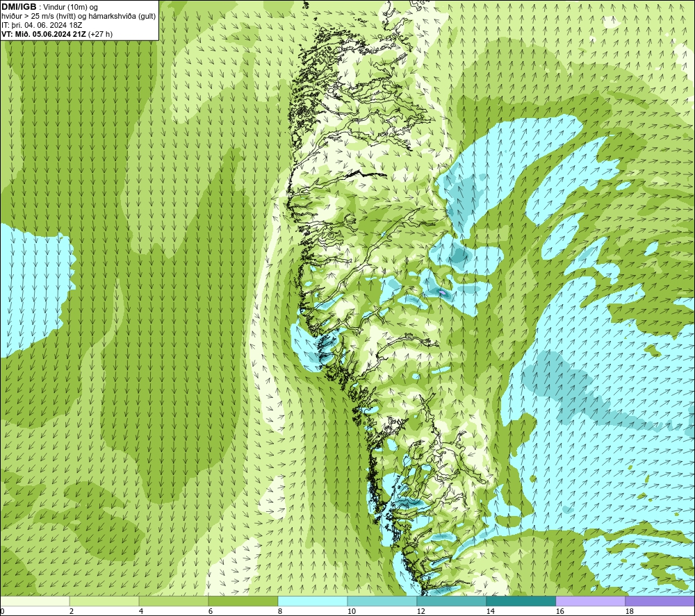The height and width of the screenshot is (616, 695).
Task: Click the 4–6 m/s medium green swatch
Action: (174, 601)
